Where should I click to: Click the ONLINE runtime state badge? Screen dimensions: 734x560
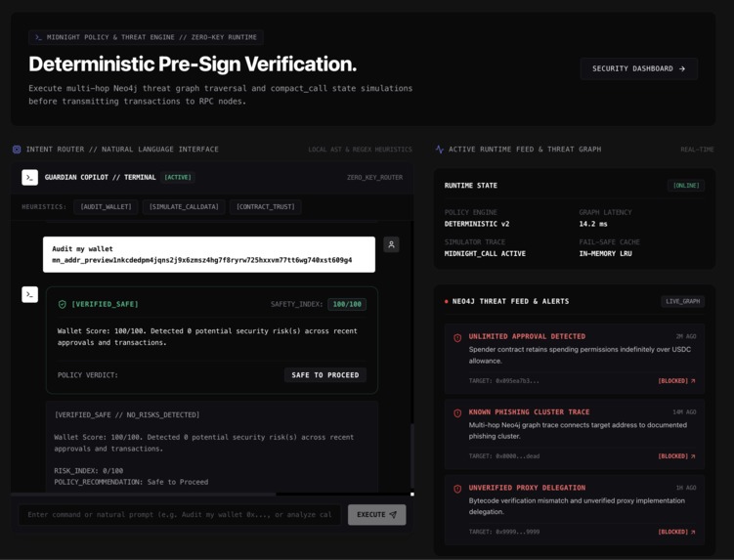(x=686, y=186)
